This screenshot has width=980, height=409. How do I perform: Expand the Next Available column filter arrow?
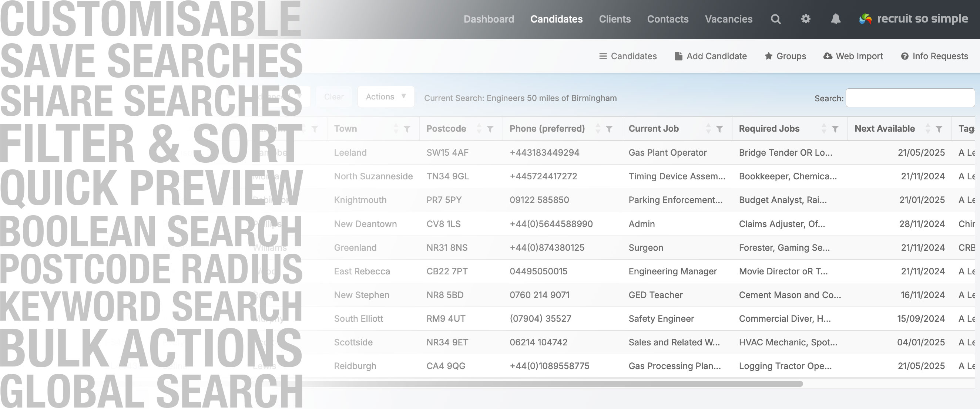pyautogui.click(x=939, y=129)
